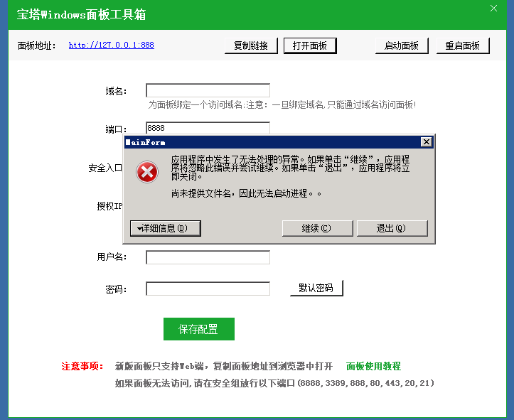Screen dimensions: 514x420
Task: Click the ports note listing 8888,3389,888
Action: pyautogui.click(x=274, y=383)
